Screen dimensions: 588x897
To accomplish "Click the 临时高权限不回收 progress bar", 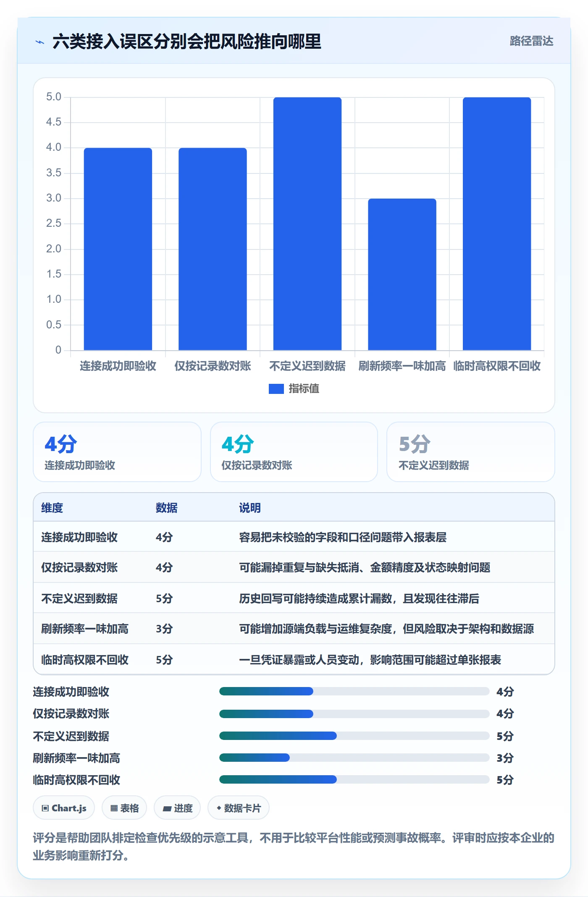I will pyautogui.click(x=354, y=779).
